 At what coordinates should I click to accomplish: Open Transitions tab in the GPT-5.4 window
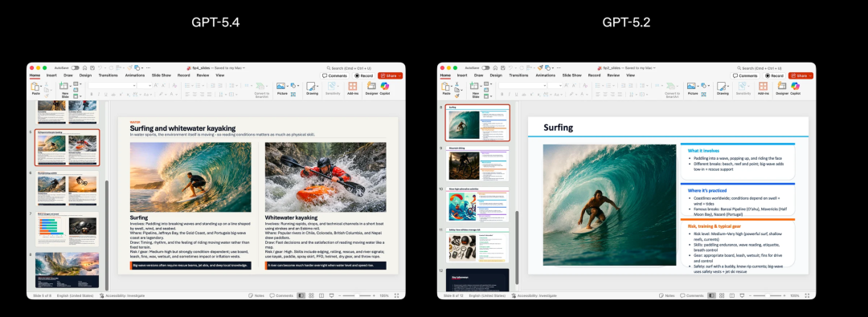108,75
